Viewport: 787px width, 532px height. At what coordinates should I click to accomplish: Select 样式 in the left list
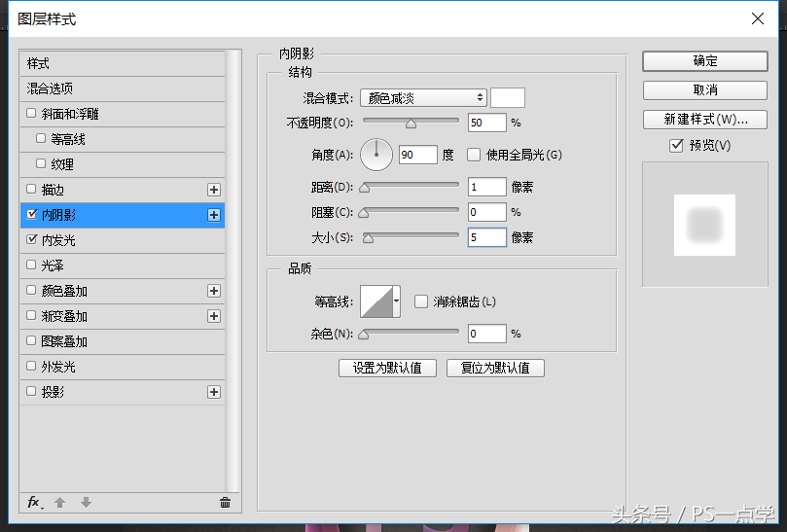click(123, 64)
